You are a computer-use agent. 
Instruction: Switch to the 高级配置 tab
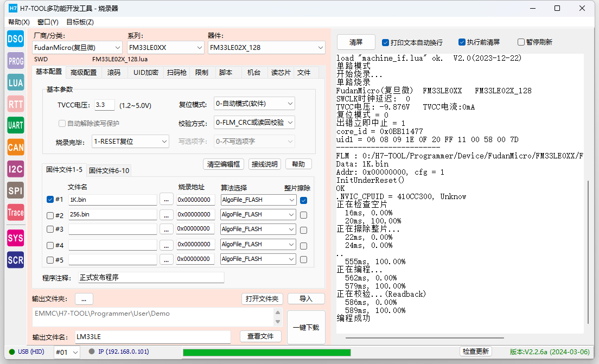[83, 73]
